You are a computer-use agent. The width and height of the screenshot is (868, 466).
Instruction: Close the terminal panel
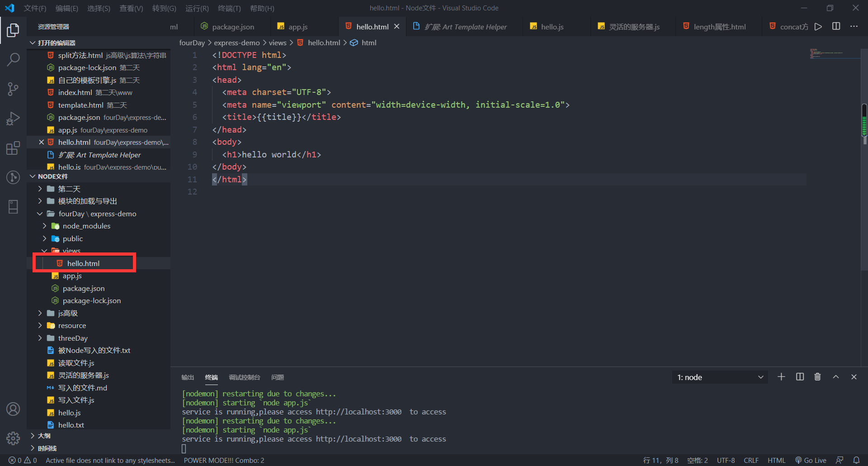[854, 377]
